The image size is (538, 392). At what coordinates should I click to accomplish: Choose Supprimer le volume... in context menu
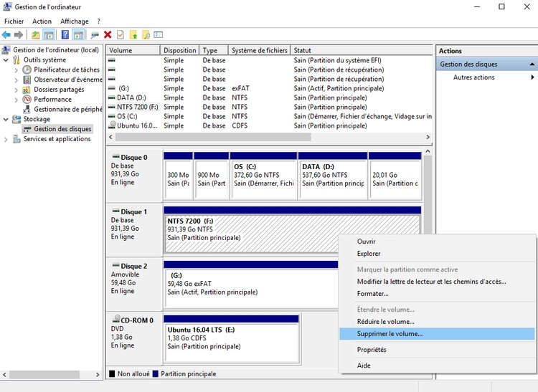(390, 334)
